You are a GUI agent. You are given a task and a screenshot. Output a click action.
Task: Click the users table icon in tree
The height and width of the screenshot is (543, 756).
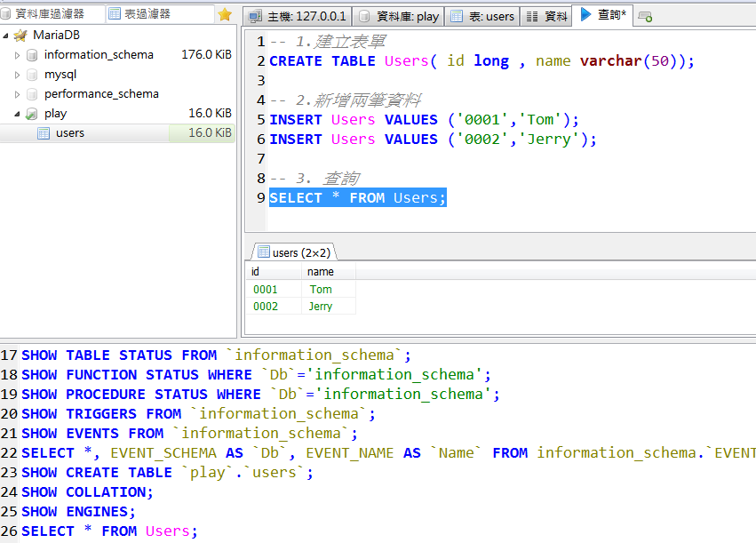(x=44, y=133)
